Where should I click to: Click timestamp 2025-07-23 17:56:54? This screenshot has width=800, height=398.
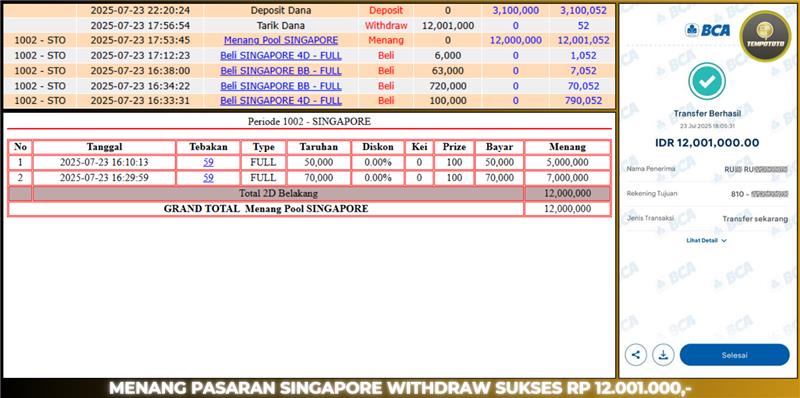tap(140, 26)
